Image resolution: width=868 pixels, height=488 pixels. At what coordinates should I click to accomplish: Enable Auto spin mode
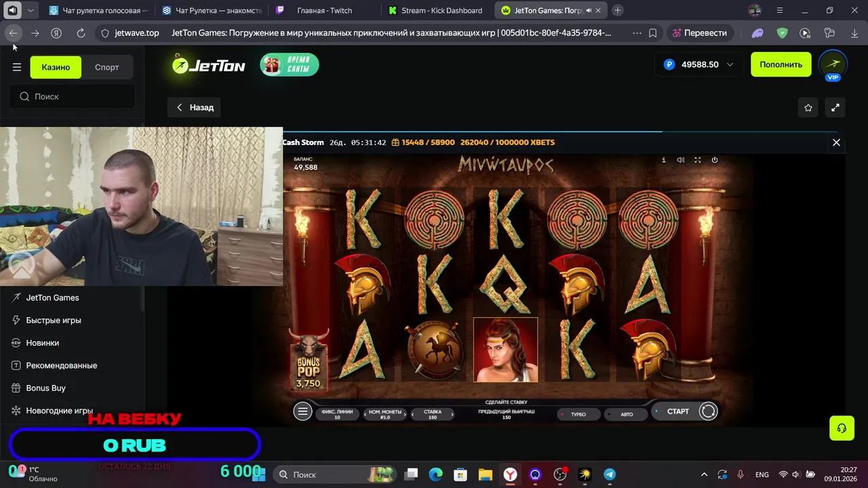tap(627, 414)
